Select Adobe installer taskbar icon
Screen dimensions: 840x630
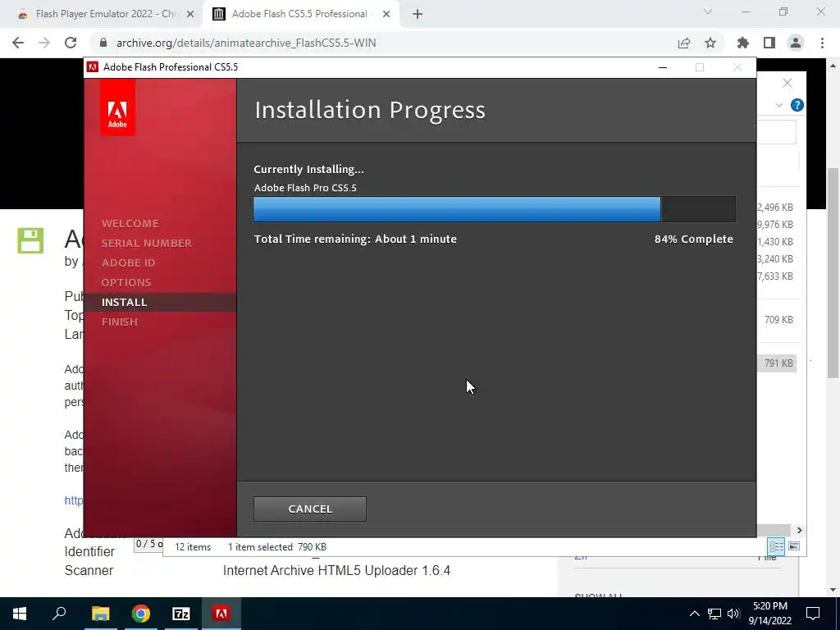(x=221, y=614)
